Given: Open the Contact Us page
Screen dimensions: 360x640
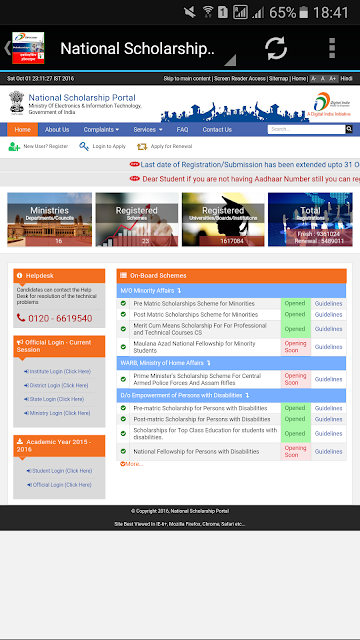Looking at the screenshot, I should (217, 129).
